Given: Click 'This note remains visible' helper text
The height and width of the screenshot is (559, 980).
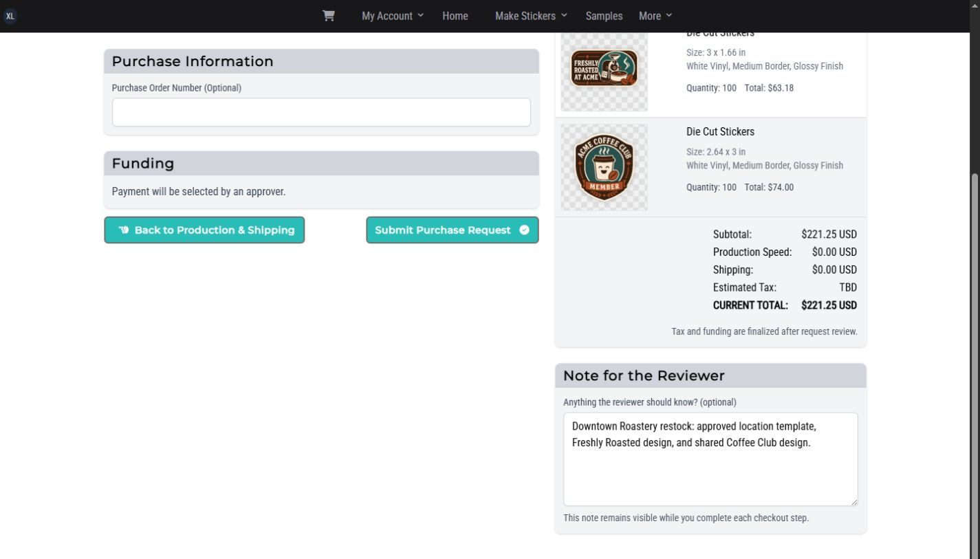Looking at the screenshot, I should coord(686,518).
